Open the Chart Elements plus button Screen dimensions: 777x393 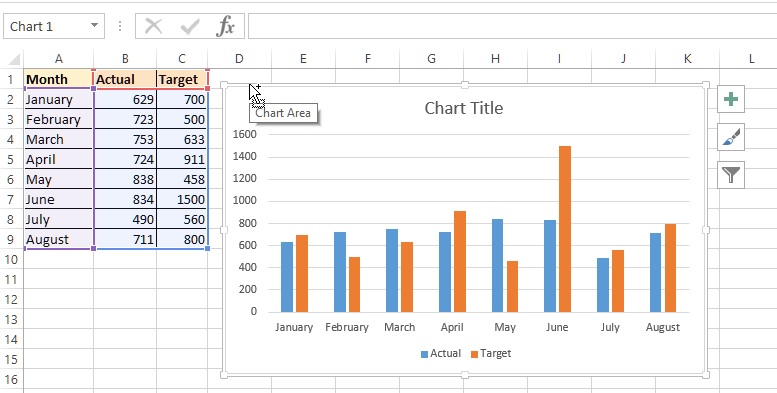point(731,100)
